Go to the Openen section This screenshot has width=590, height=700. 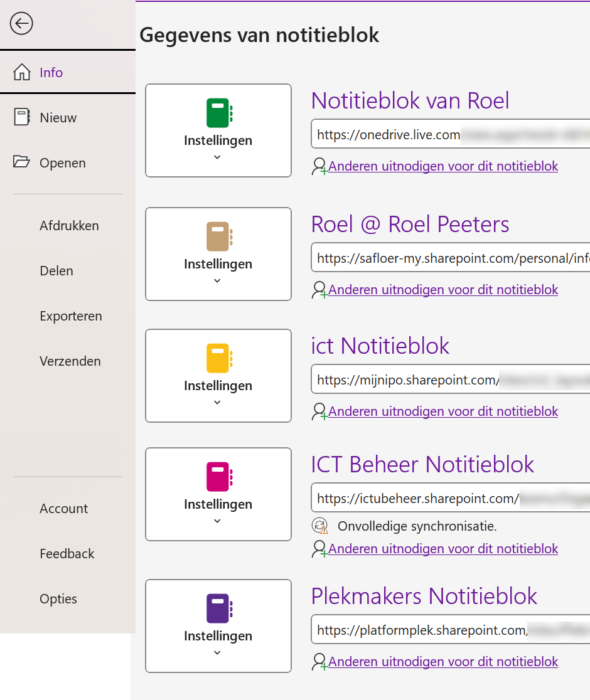click(x=62, y=163)
